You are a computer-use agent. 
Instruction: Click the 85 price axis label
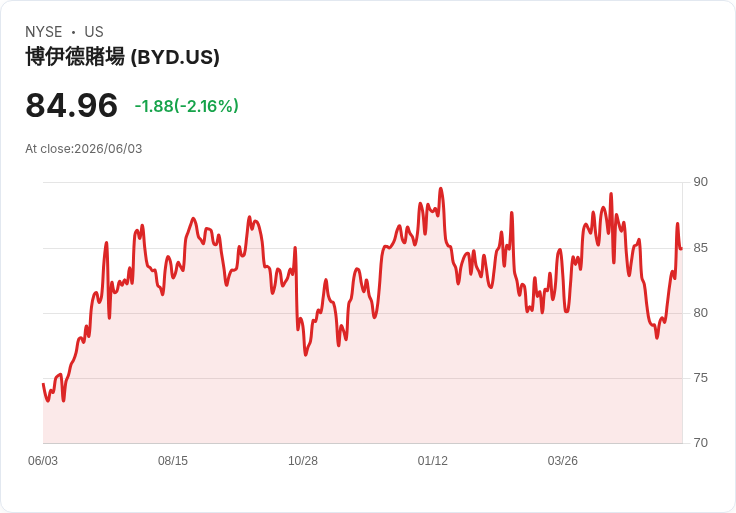coord(700,248)
